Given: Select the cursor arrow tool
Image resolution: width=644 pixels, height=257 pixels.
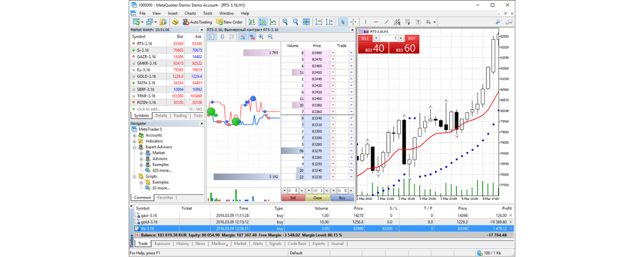Looking at the screenshot, I should 343,22.
